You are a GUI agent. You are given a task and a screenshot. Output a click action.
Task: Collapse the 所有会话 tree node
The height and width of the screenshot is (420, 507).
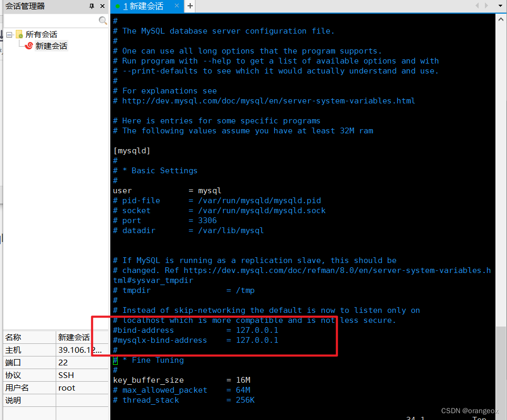pos(9,35)
